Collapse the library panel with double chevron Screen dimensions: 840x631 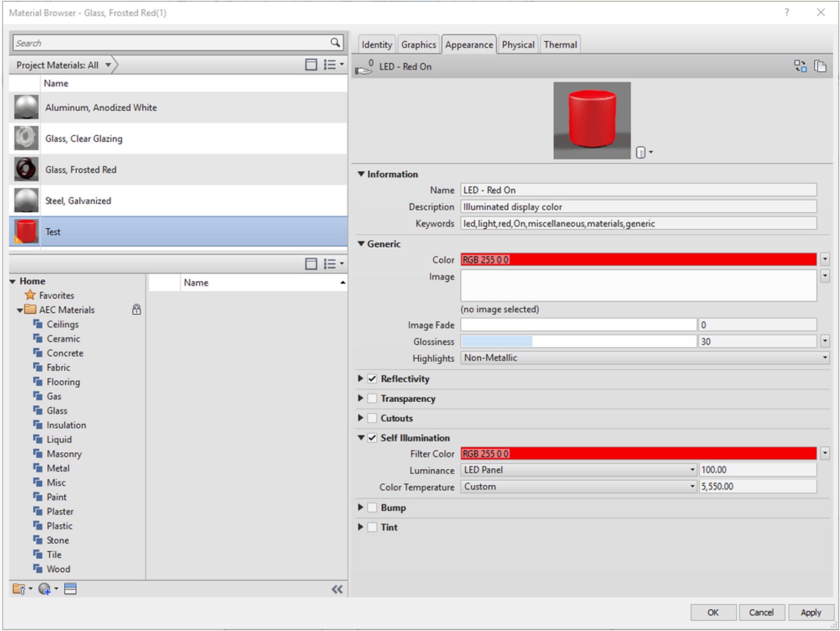click(337, 589)
